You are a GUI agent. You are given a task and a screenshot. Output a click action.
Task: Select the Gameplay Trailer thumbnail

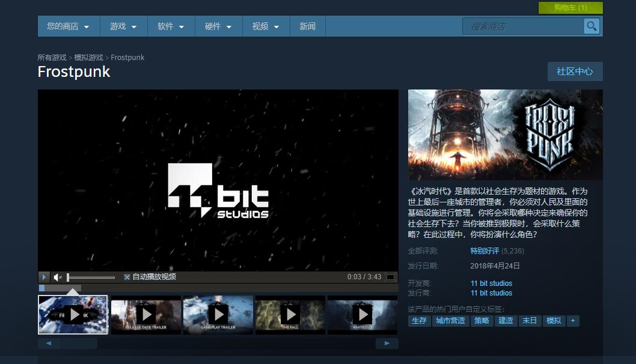pyautogui.click(x=218, y=315)
